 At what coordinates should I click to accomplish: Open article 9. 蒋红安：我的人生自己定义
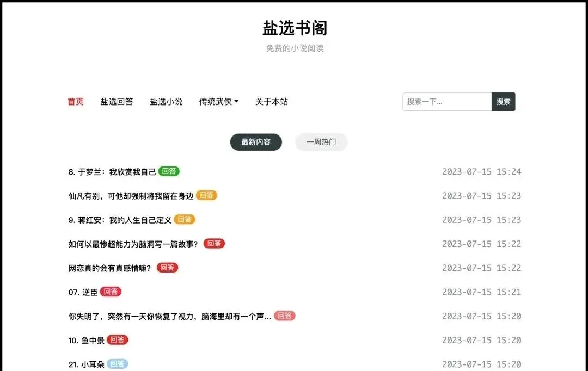(120, 220)
